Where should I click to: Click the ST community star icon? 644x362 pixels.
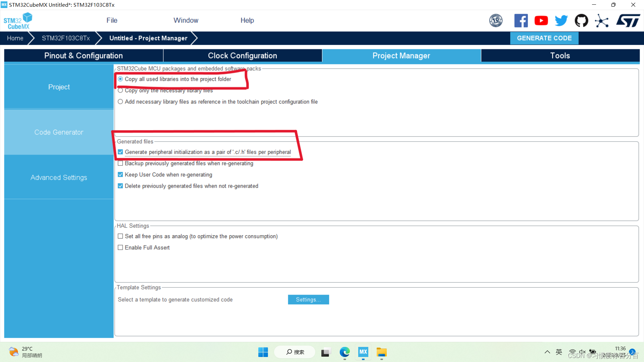[x=602, y=21]
